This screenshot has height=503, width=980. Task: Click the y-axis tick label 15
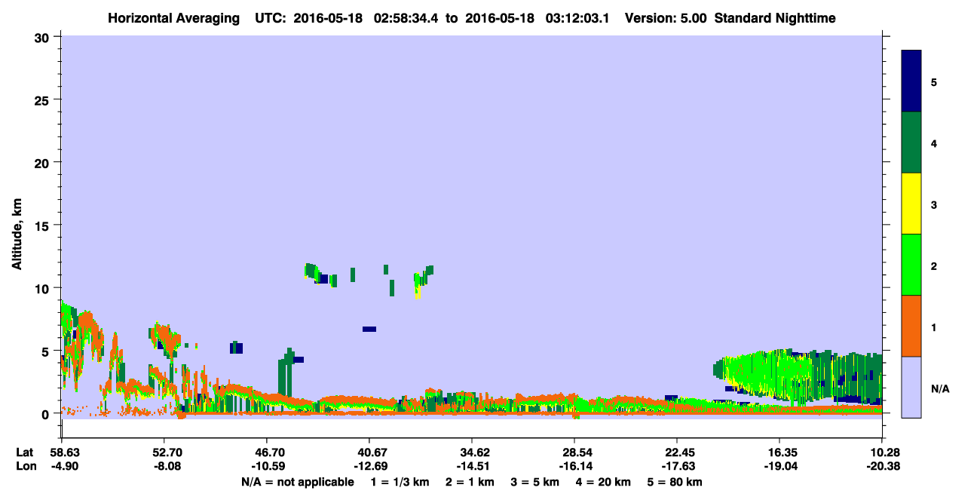pyautogui.click(x=44, y=225)
